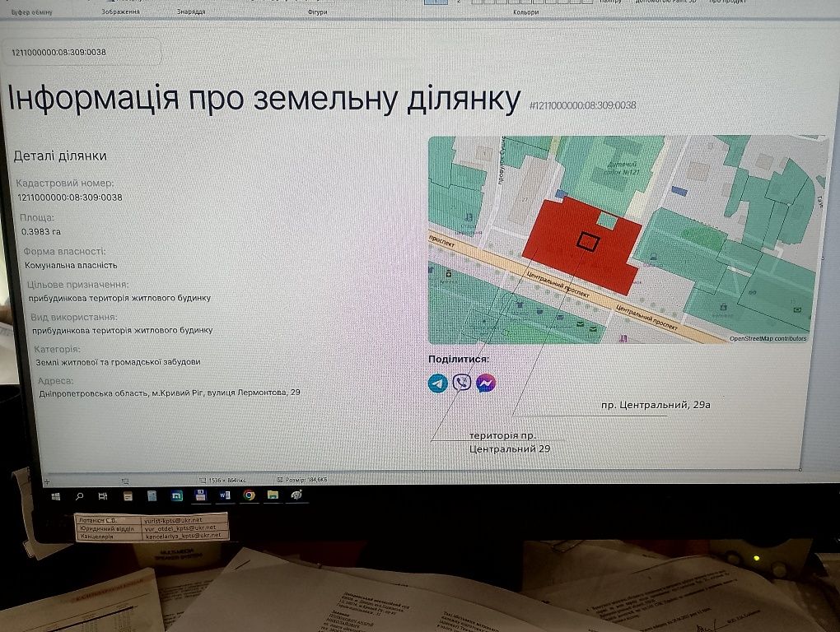Open File Explorer from the taskbar
The width and height of the screenshot is (840, 632).
tap(273, 495)
